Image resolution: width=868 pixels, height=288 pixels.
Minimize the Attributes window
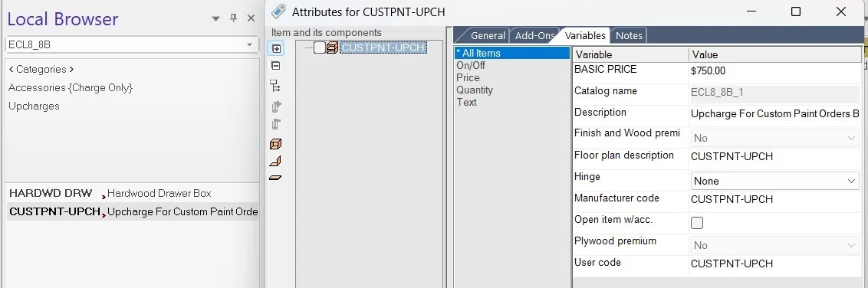pos(751,11)
